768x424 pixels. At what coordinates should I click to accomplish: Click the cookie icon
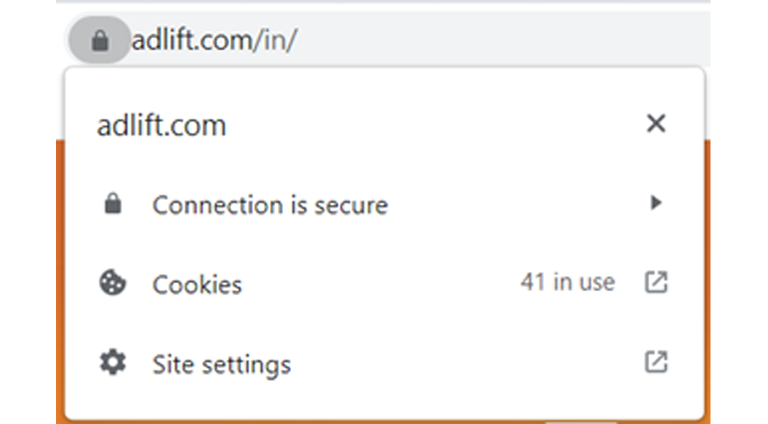point(113,283)
